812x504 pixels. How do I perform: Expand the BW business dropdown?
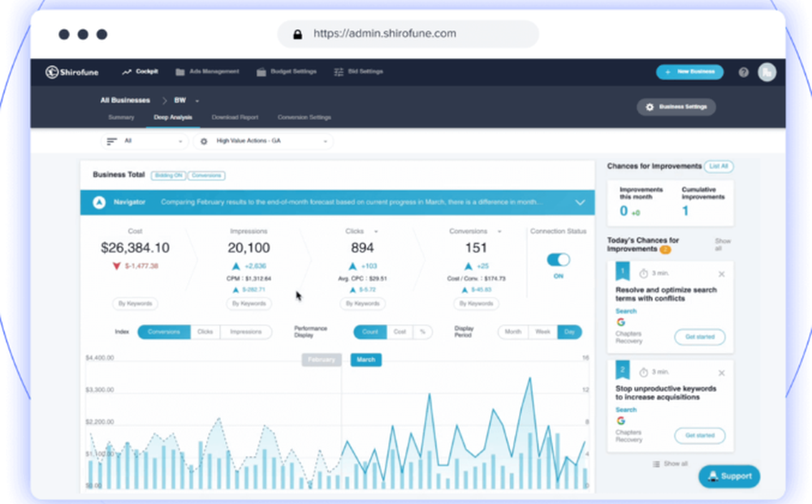click(x=187, y=101)
